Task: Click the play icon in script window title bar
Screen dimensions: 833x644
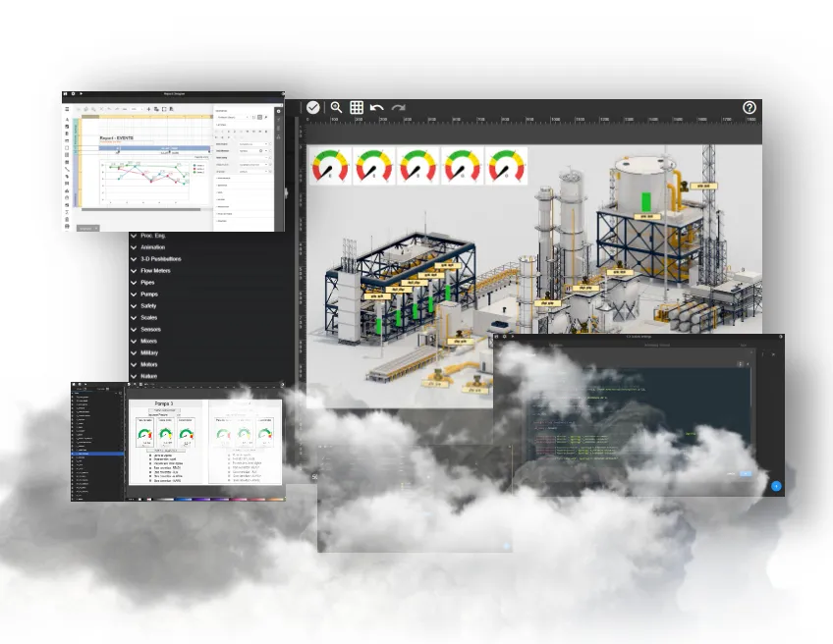Action: tap(512, 336)
